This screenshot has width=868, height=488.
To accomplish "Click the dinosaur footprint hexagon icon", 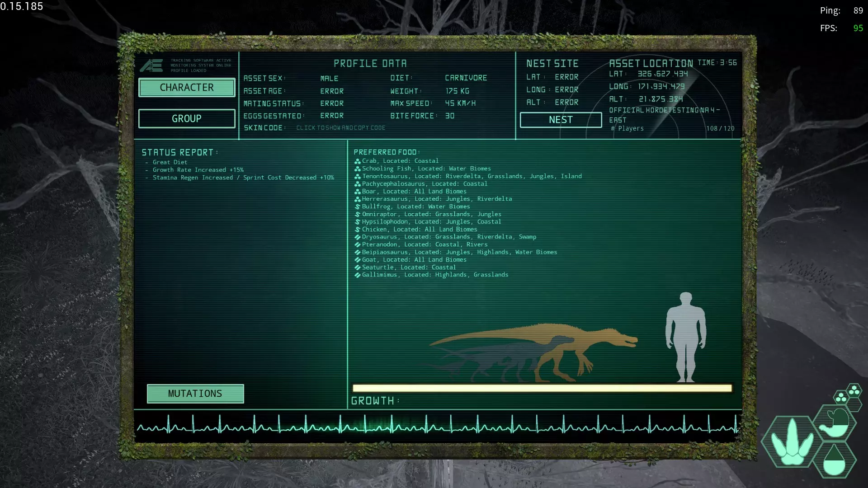I will pyautogui.click(x=792, y=442).
